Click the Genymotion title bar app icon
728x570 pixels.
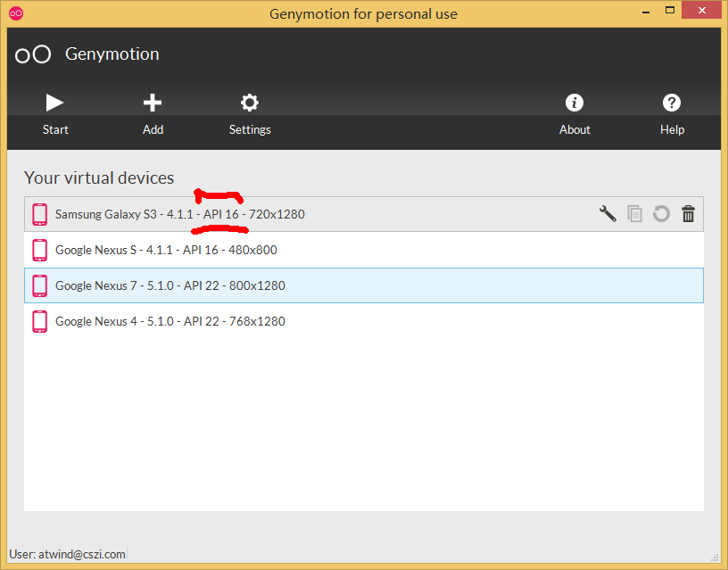[x=16, y=13]
